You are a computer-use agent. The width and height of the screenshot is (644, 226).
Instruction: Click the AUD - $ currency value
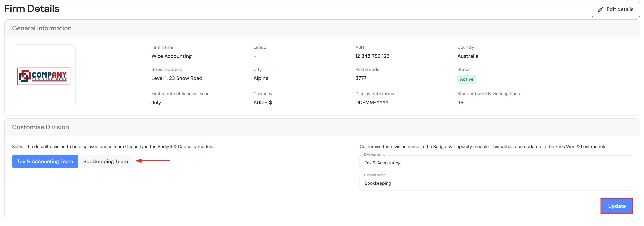click(x=262, y=103)
